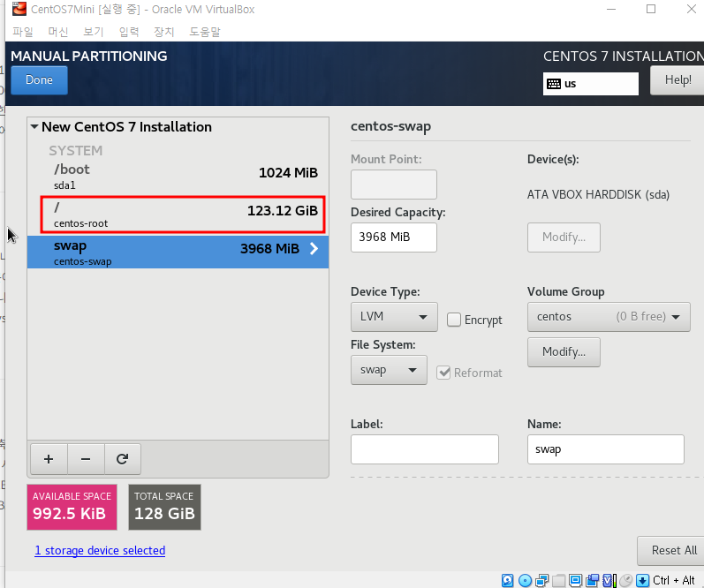Image resolution: width=704 pixels, height=588 pixels.
Task: Open the 입력 menu
Action: pos(129,32)
